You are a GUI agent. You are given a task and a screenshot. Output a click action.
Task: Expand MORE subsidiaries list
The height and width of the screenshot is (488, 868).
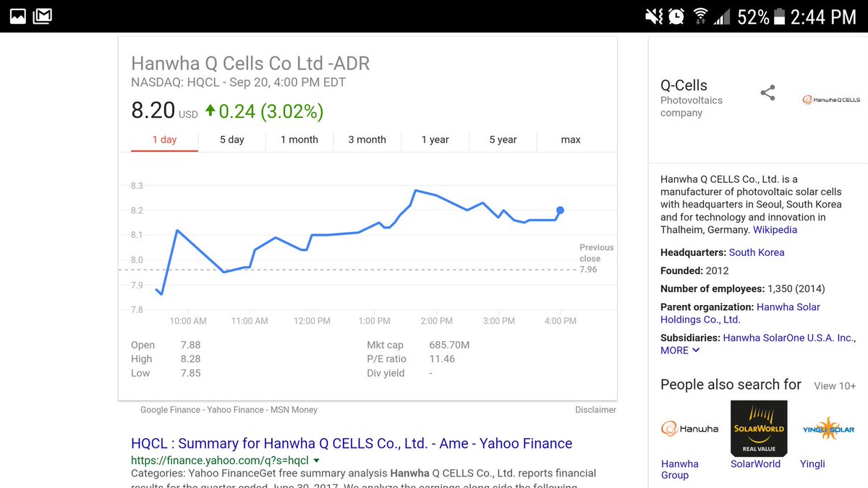(x=680, y=350)
